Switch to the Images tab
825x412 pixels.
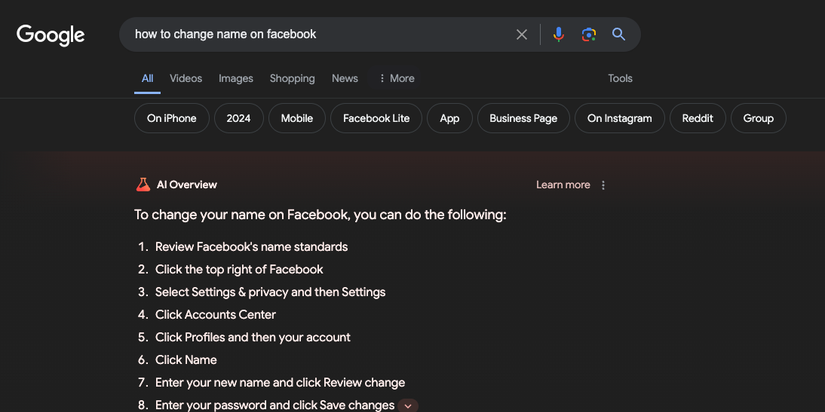pyautogui.click(x=236, y=78)
